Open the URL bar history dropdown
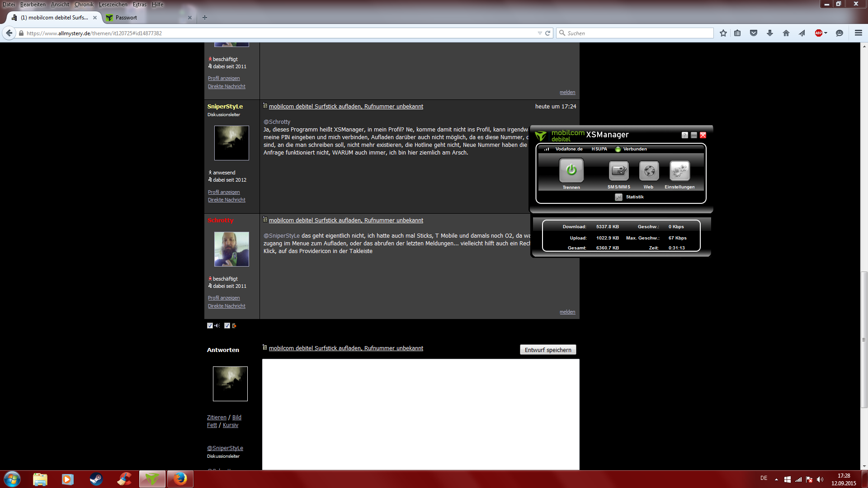The image size is (868, 488). 539,33
